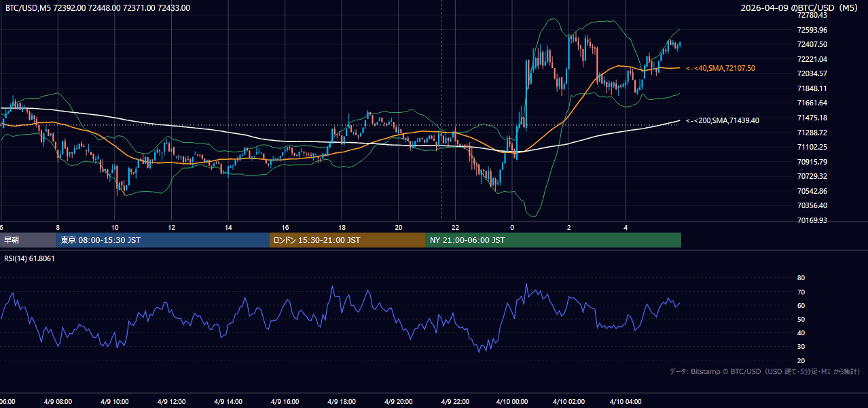Click price axis label 72780.43
Viewport: 868px width, 408px height.
point(812,15)
